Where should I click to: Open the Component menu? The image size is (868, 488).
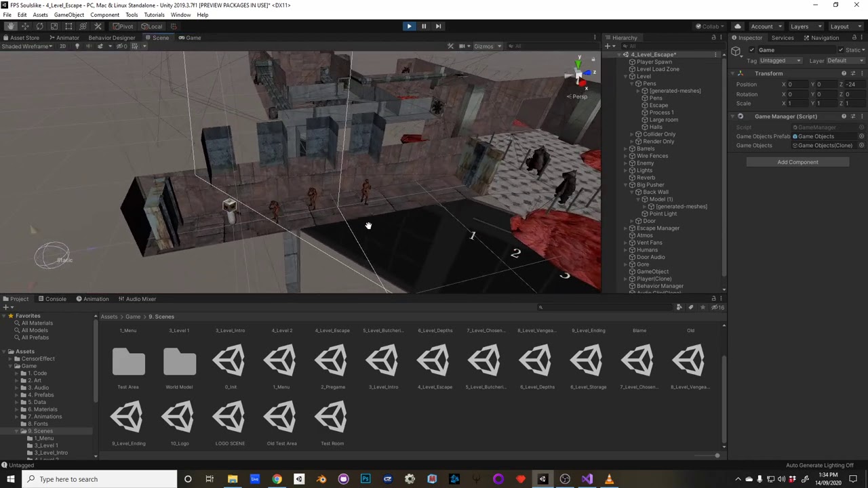[104, 15]
